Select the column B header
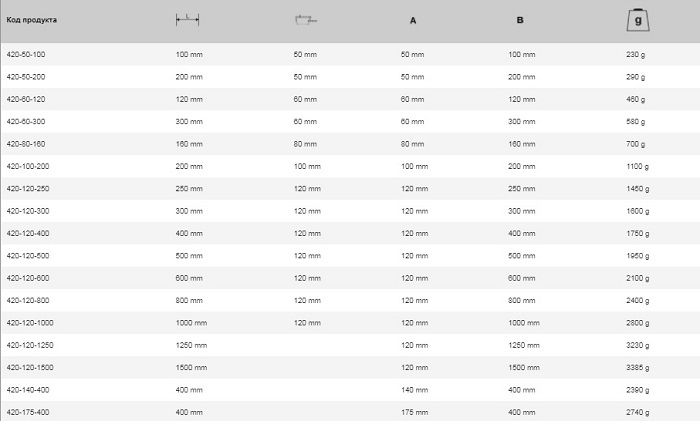Image resolution: width=700 pixels, height=421 pixels. [519, 20]
